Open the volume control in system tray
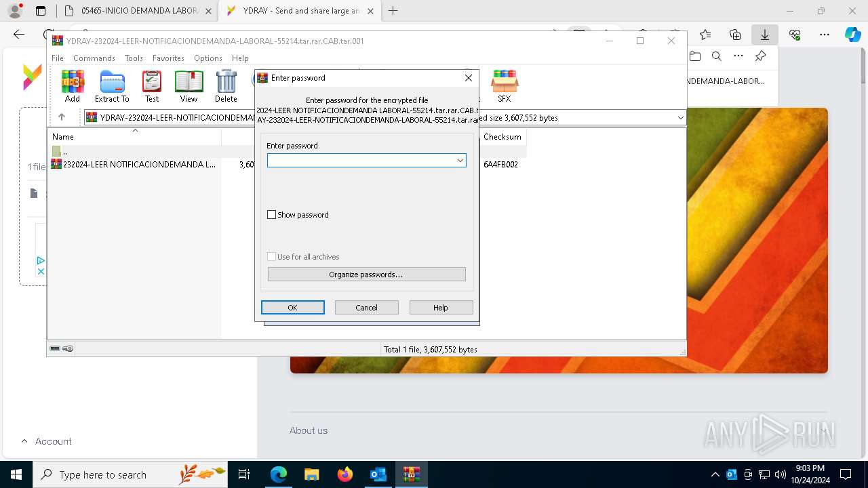 781,474
